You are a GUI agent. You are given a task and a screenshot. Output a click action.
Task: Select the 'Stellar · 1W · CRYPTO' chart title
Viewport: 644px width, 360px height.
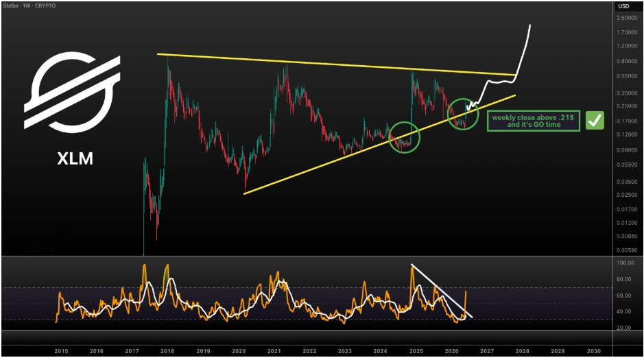click(x=29, y=5)
